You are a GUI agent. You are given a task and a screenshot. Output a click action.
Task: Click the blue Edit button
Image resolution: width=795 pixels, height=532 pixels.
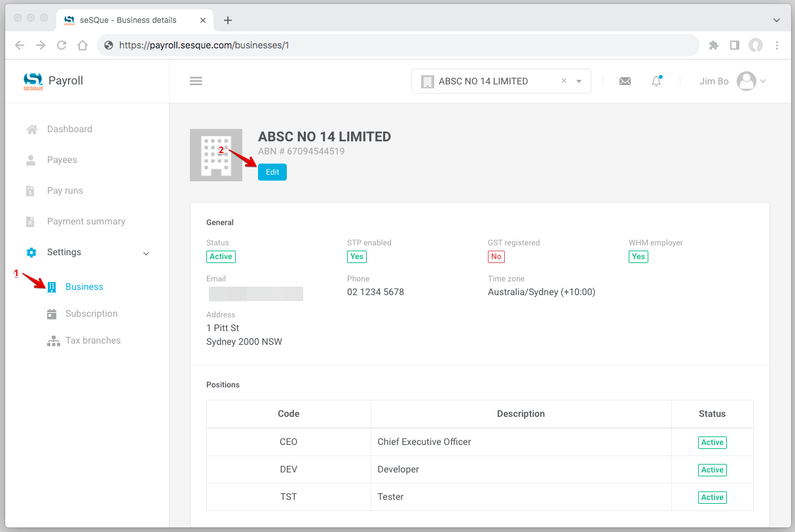(272, 172)
